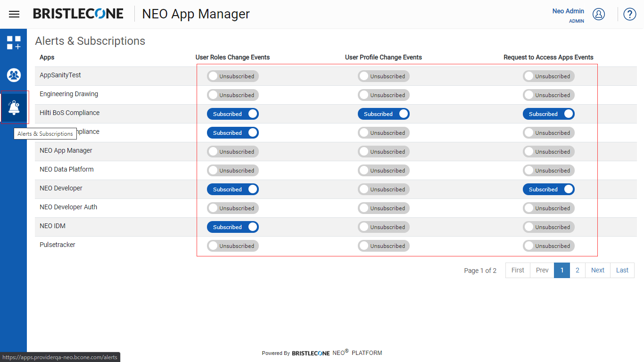644x362 pixels.
Task: Click the User Profile Change Events header
Action: pos(383,57)
